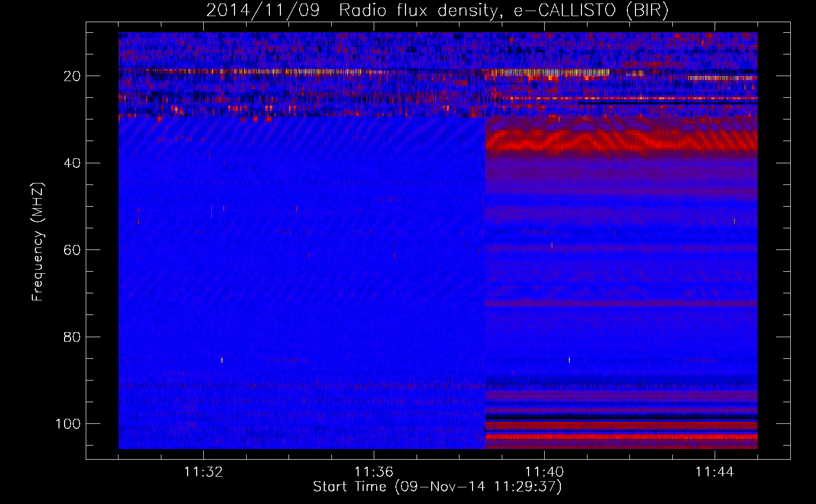Select the 11:32 time tick label

pyautogui.click(x=203, y=472)
